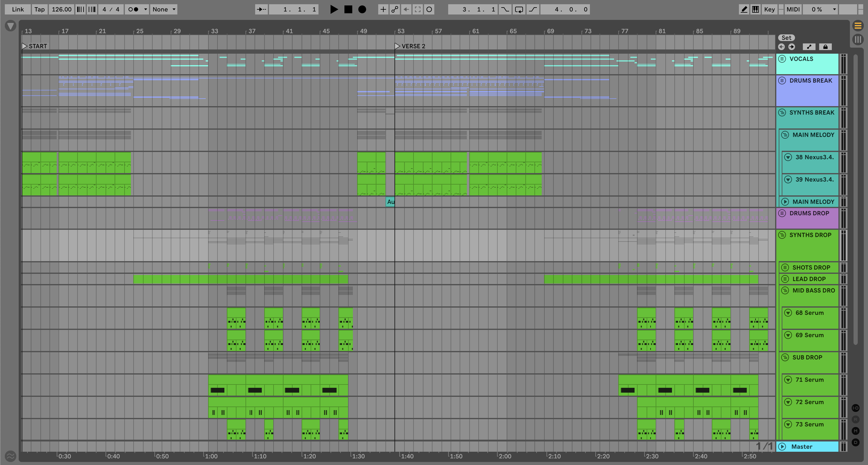
Task: Click the VERSE 2 locator marker
Action: coord(398,46)
